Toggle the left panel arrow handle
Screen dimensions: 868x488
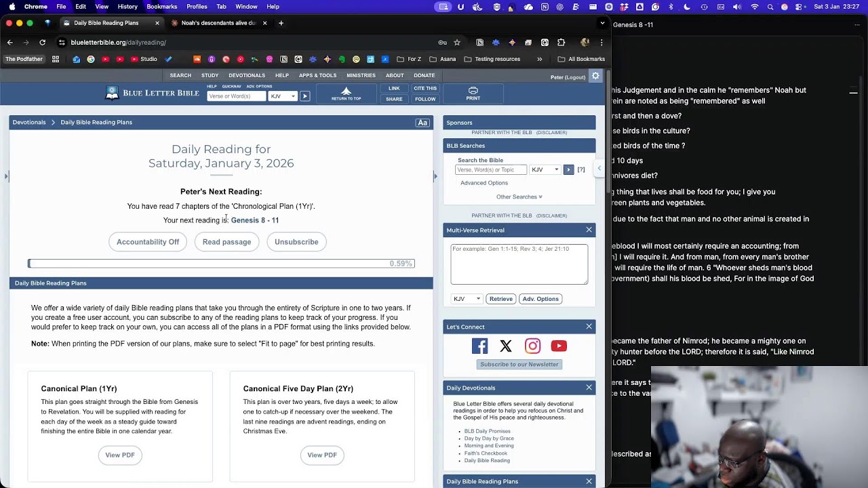6,176
